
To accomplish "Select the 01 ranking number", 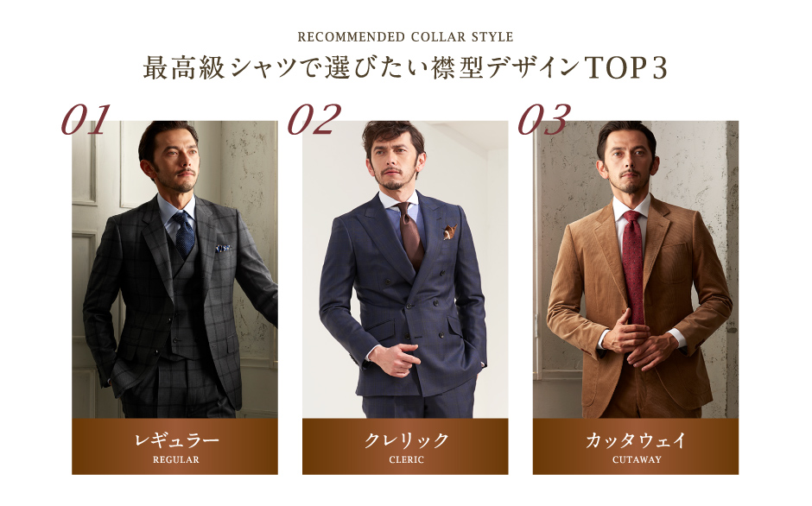I will pyautogui.click(x=86, y=120).
